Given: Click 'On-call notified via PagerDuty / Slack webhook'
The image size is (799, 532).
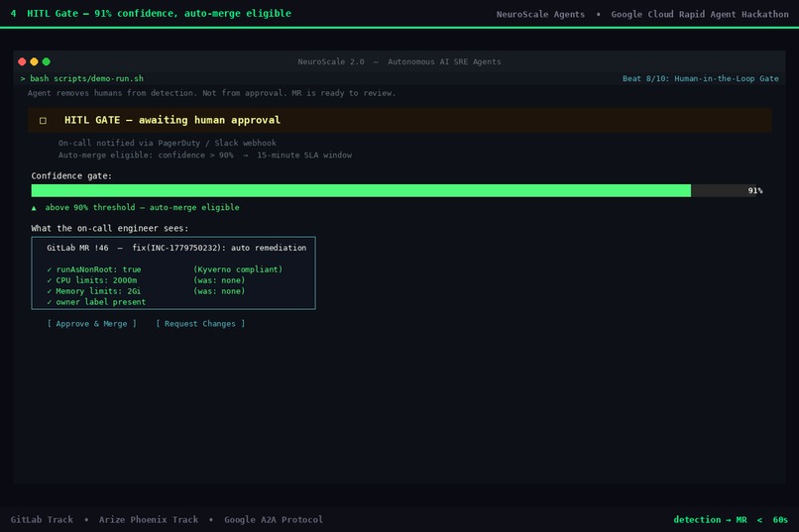Looking at the screenshot, I should click(x=168, y=143).
